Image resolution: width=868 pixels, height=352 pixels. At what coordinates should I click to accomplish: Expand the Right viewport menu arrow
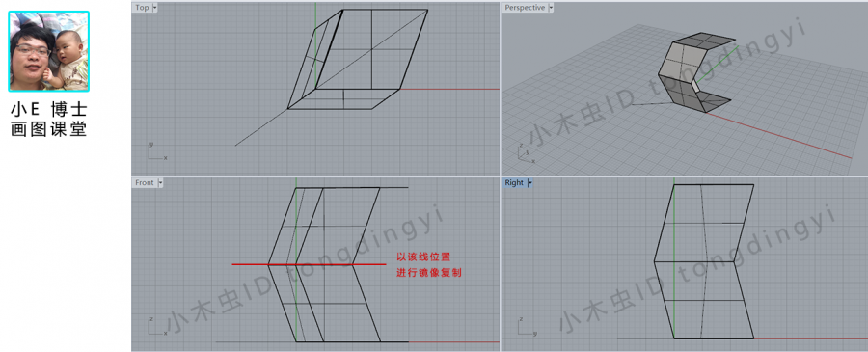[529, 182]
